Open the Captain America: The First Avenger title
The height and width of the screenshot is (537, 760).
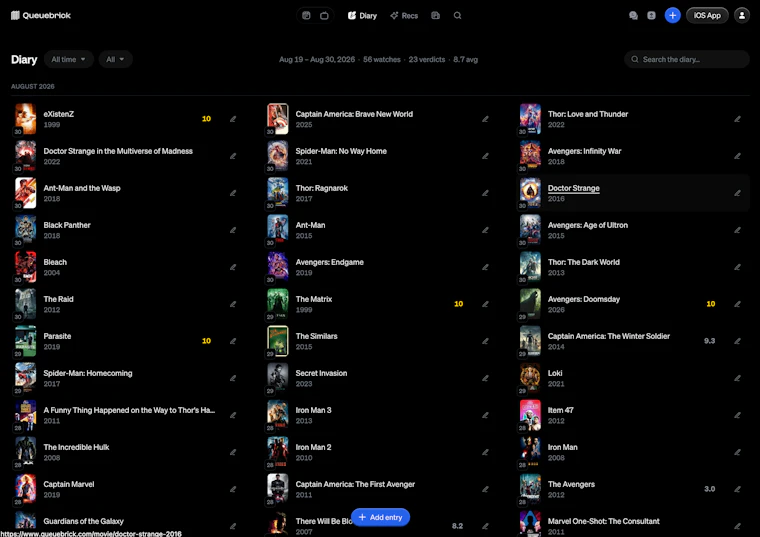point(355,484)
